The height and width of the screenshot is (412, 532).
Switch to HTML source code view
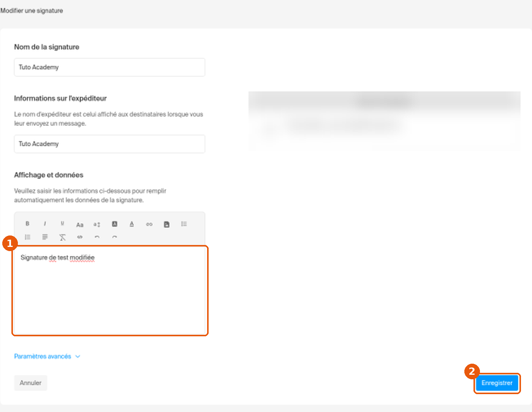(x=80, y=237)
